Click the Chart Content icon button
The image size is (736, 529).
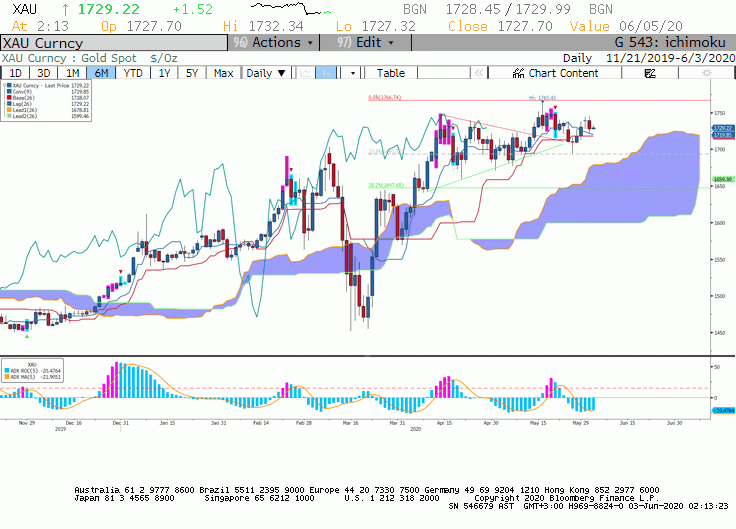[555, 73]
